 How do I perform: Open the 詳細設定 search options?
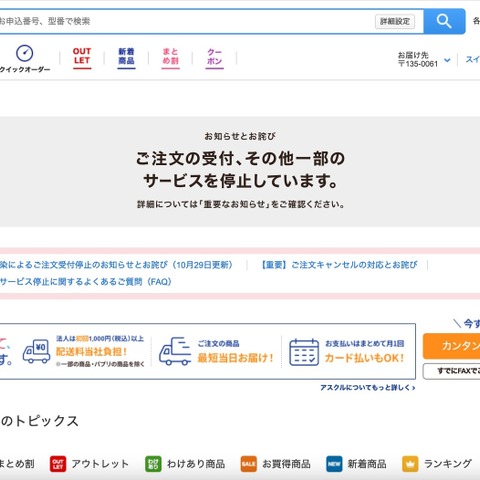(x=395, y=21)
